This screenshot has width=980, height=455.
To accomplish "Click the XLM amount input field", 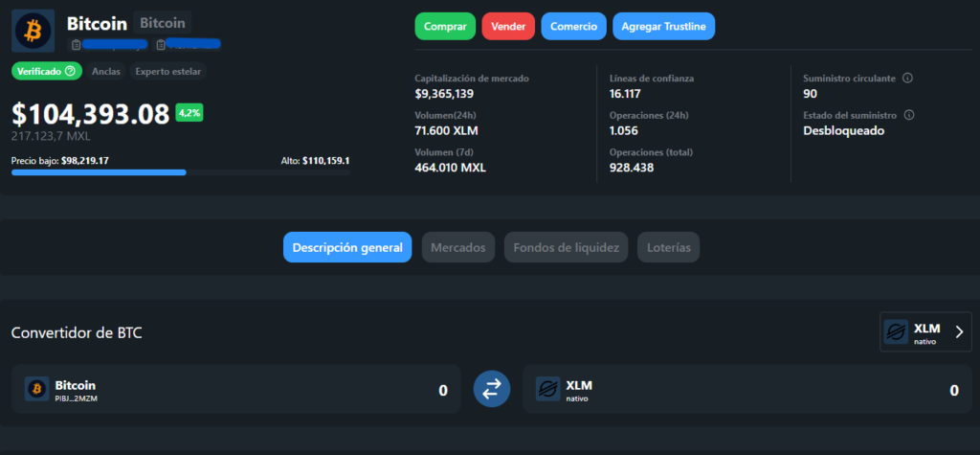I will (746, 389).
